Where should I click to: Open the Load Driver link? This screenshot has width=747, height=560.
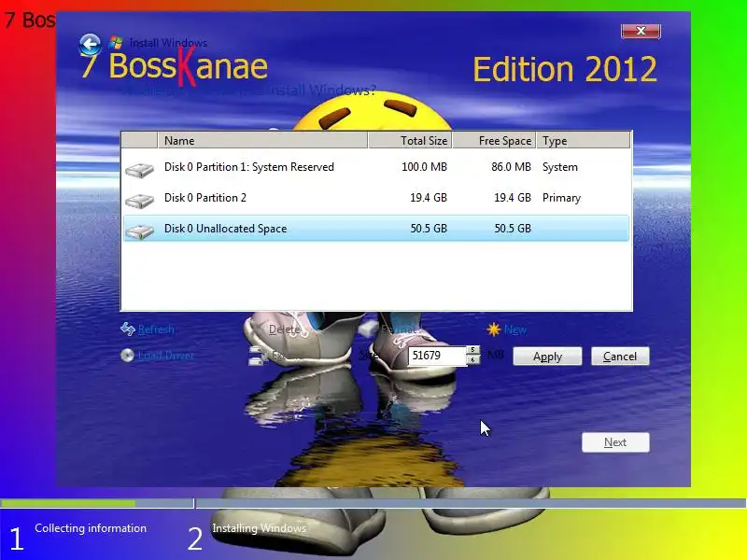point(166,356)
